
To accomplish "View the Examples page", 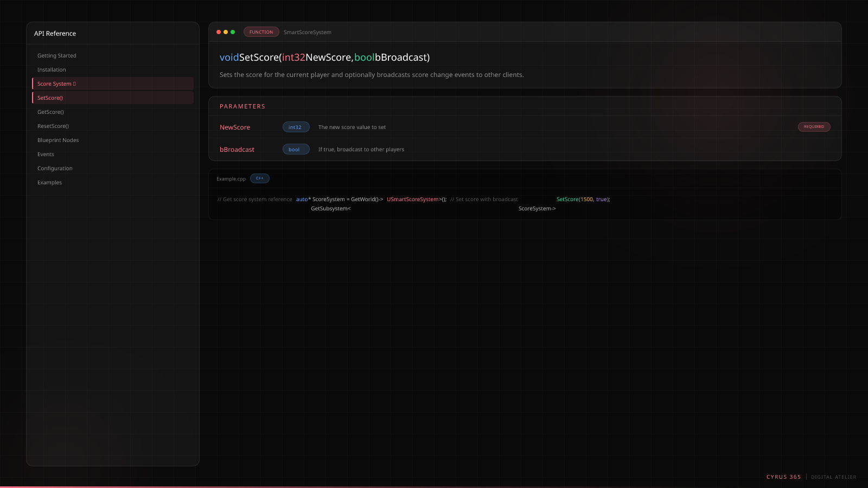I will 49,183.
